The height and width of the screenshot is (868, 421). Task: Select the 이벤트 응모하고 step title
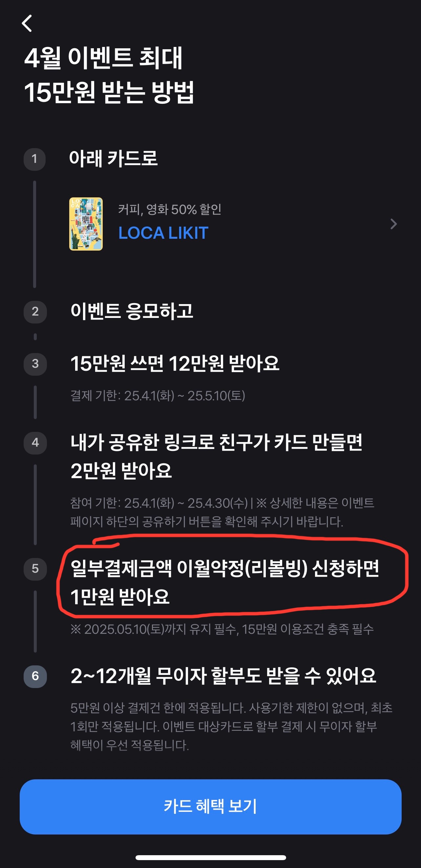132,311
